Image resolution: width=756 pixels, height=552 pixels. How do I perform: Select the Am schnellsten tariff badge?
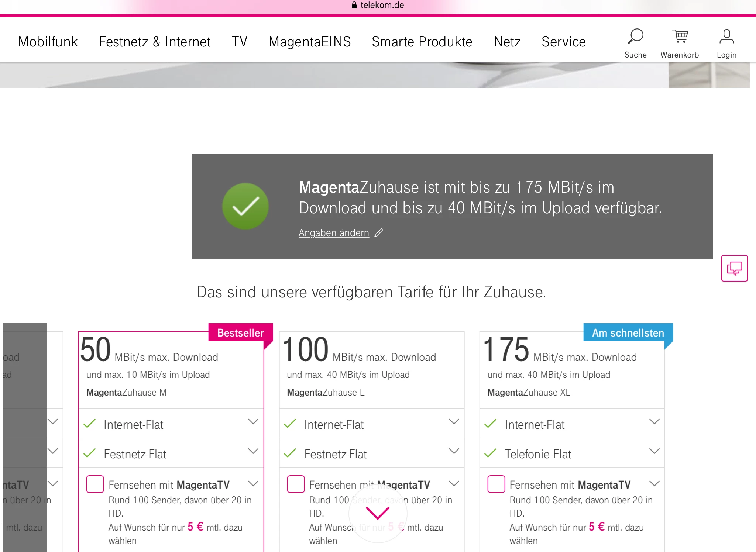[628, 332]
